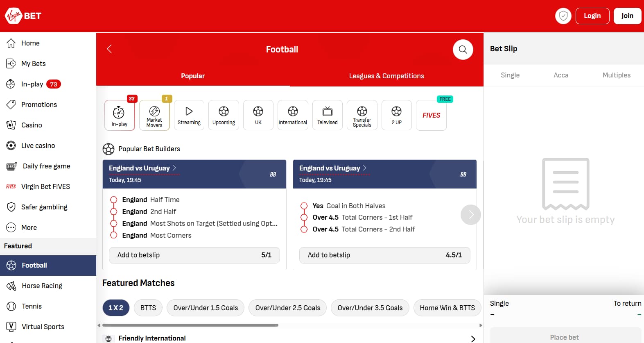644x343 pixels.
Task: Open Daily free game in the sidebar
Action: pos(48,166)
